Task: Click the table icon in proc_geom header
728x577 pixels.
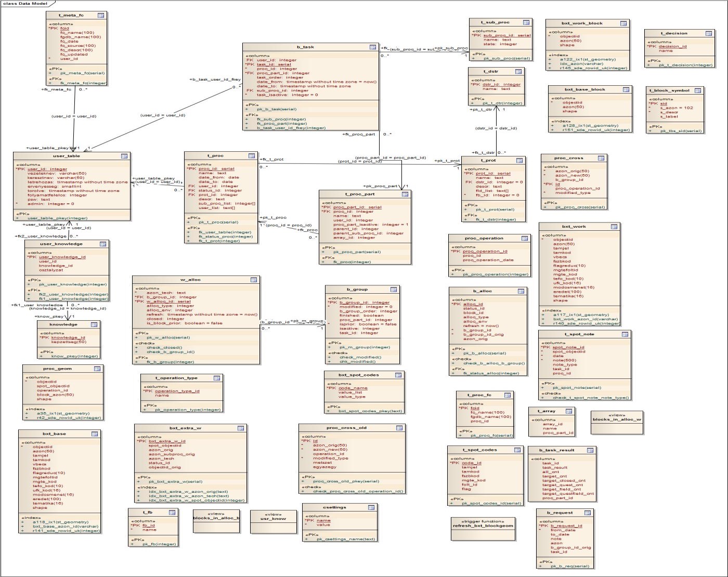Action: click(x=97, y=369)
